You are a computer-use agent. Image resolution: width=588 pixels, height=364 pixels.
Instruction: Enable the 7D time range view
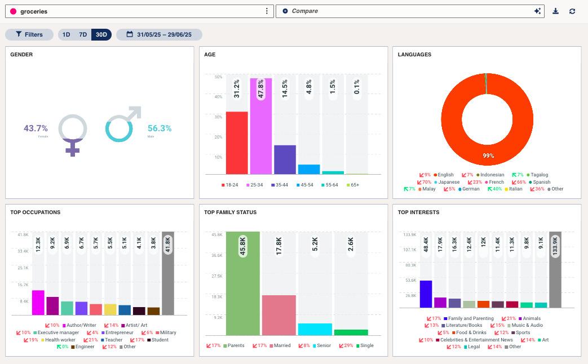tap(82, 34)
